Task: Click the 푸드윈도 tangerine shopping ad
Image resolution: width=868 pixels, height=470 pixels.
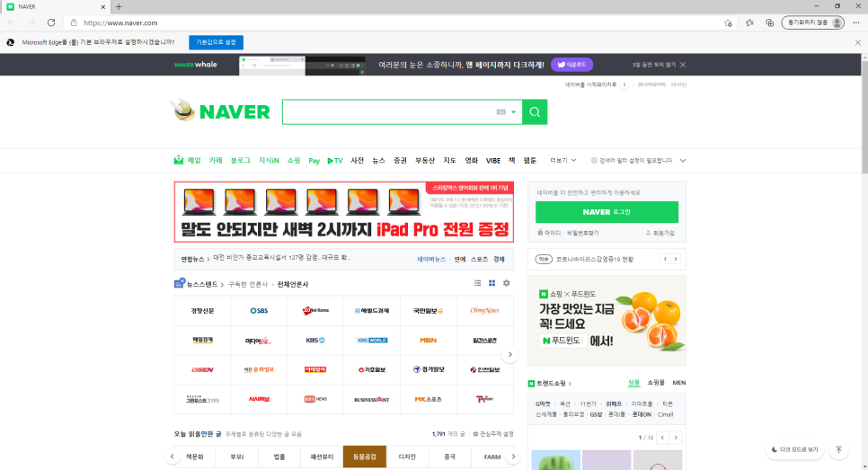Action: point(607,321)
